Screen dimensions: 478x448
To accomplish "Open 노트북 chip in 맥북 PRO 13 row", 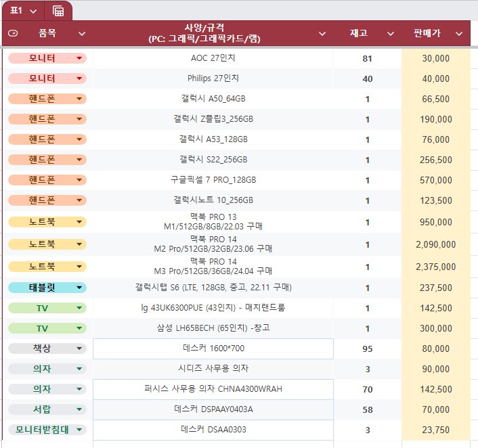I will tap(47, 222).
